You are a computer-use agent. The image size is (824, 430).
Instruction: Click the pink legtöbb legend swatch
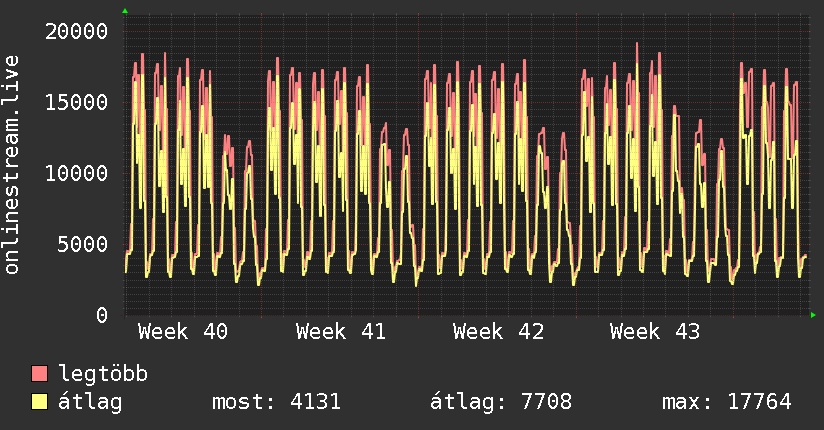tap(39, 373)
